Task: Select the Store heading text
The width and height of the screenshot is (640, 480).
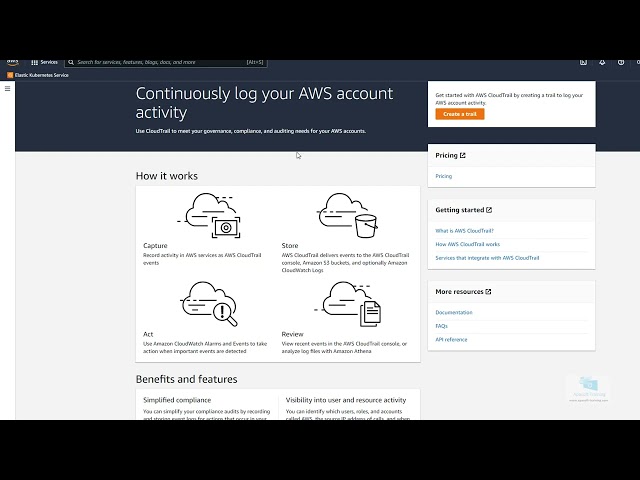Action: click(x=290, y=246)
